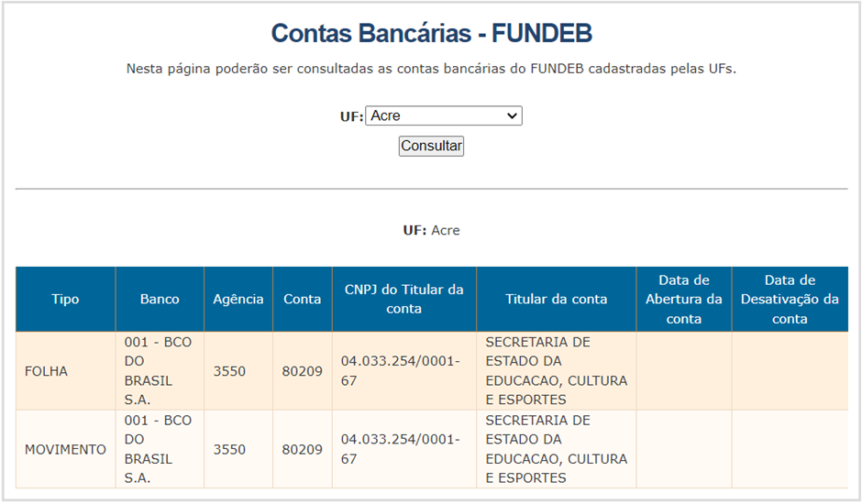Click the dropdown arrow of the UF selector
Viewport: 862px width, 504px height.
[x=512, y=116]
